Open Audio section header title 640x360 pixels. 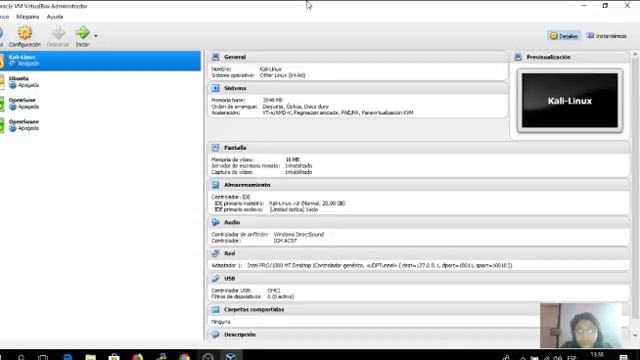click(x=232, y=222)
